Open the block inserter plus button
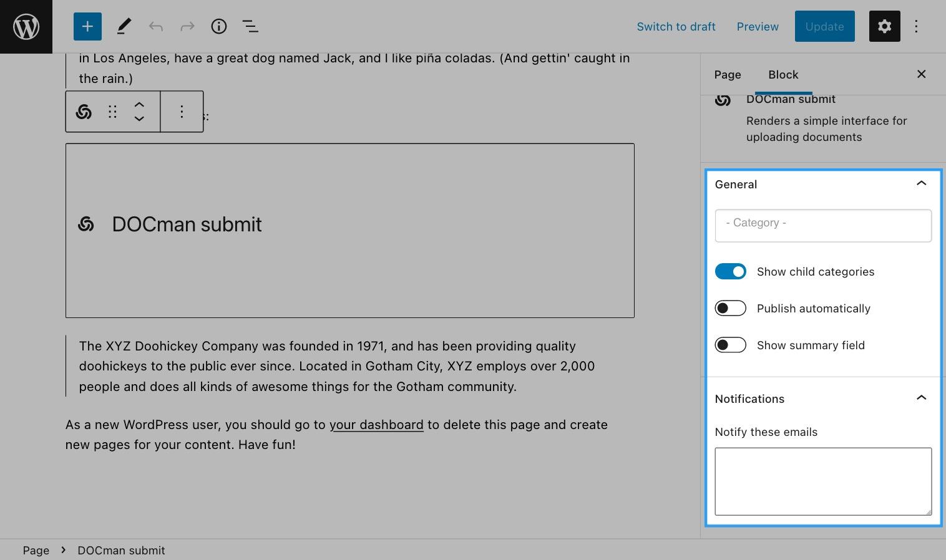The height and width of the screenshot is (560, 946). pyautogui.click(x=87, y=26)
